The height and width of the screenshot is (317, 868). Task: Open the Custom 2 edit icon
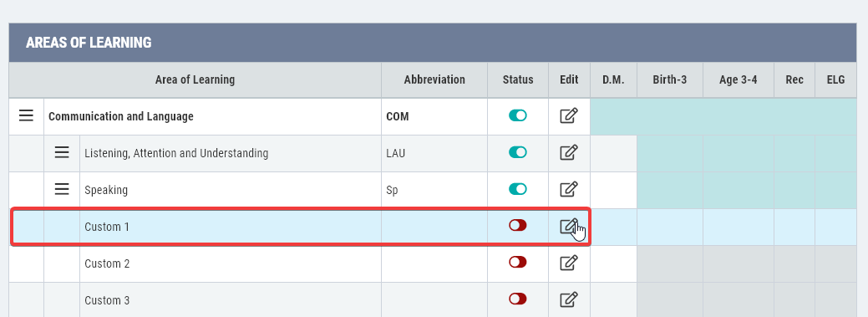569,263
